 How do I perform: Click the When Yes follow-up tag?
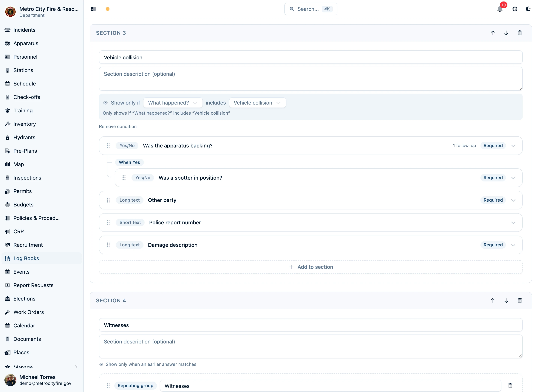[129, 162]
